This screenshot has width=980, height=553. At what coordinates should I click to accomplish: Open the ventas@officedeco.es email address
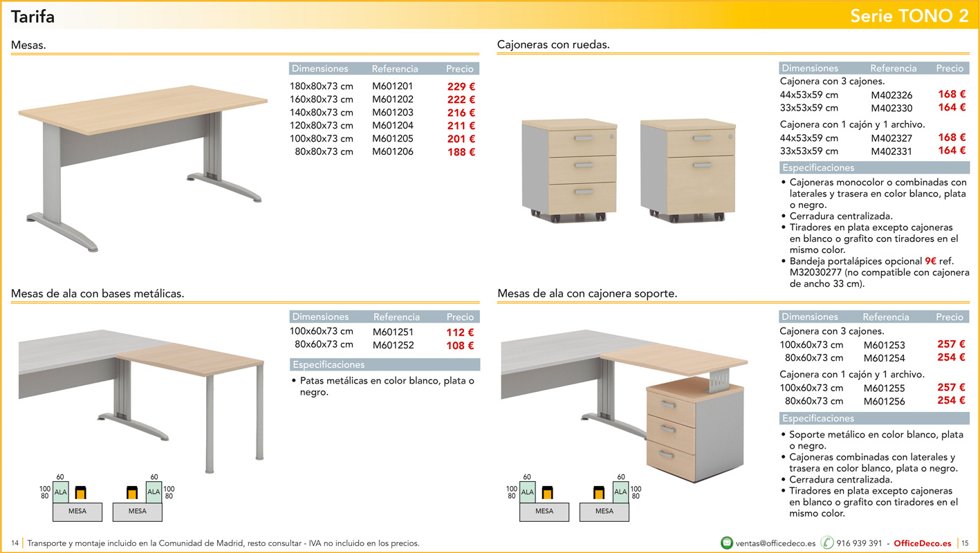(776, 543)
